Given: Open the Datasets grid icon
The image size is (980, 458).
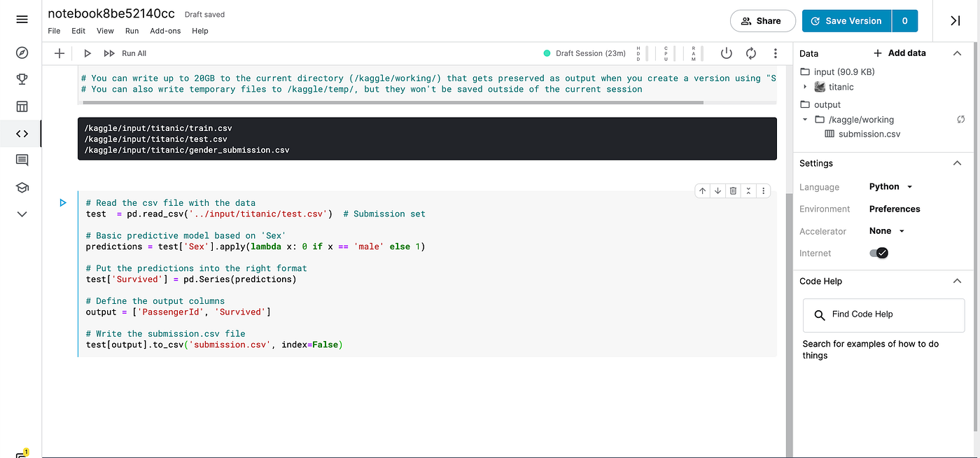Looking at the screenshot, I should point(21,106).
